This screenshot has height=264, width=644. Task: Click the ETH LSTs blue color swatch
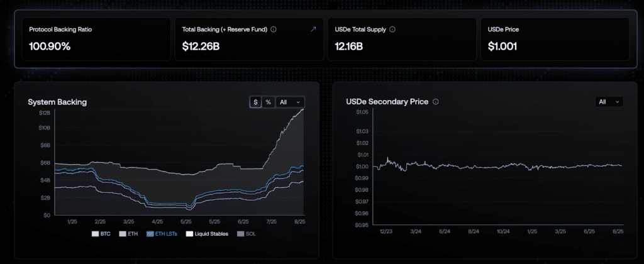[x=150, y=234]
